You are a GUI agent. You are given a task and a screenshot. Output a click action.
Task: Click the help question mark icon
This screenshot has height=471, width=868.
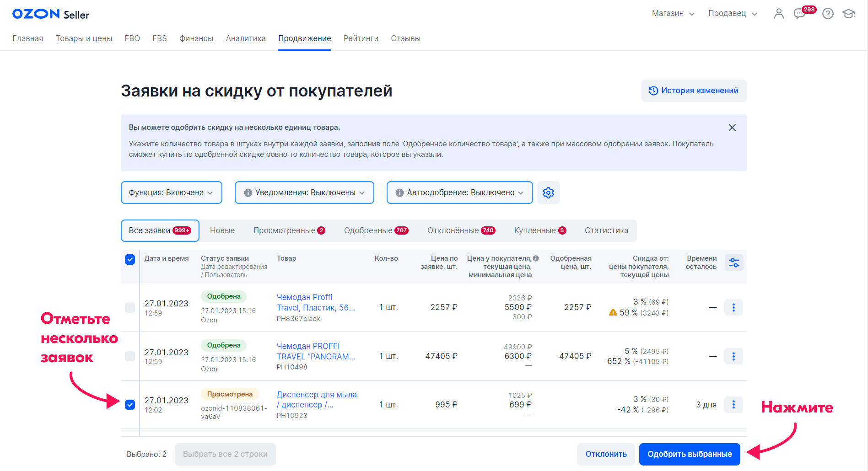click(x=828, y=14)
